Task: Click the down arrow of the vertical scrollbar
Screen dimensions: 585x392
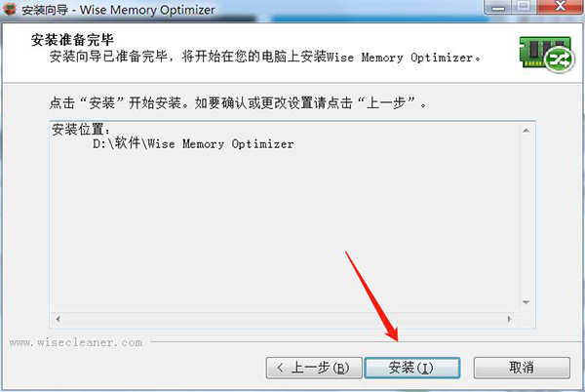Action: pos(526,302)
